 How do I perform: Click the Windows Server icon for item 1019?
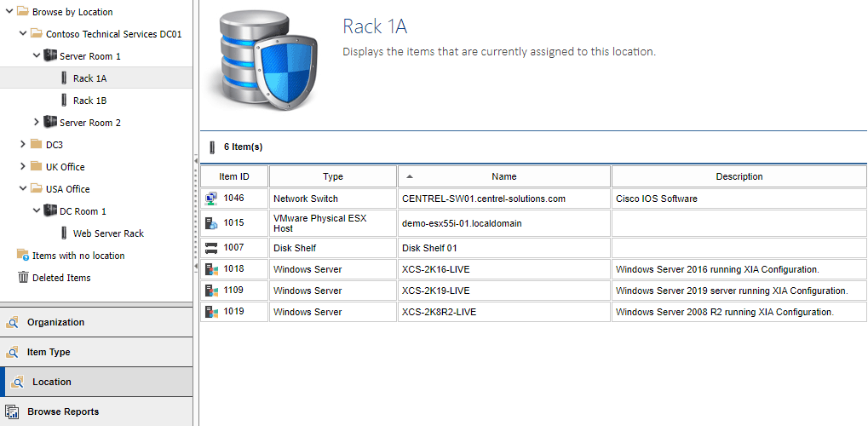pyautogui.click(x=211, y=312)
